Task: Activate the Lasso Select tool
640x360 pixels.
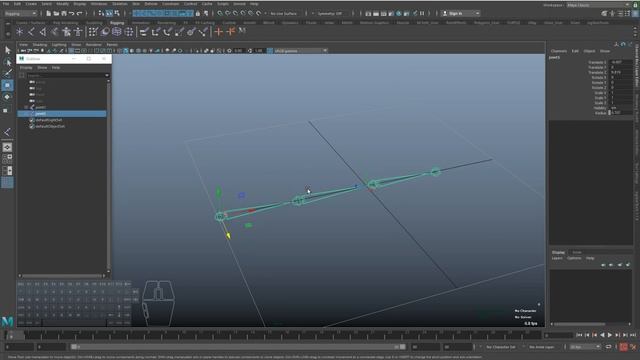Action: 7,62
